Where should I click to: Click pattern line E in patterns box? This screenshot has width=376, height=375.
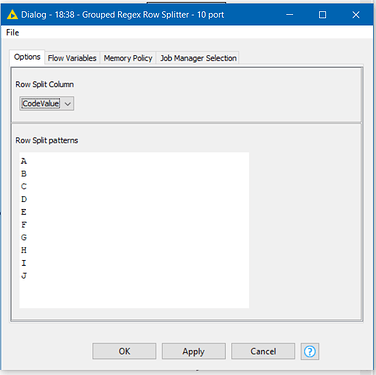click(x=24, y=212)
